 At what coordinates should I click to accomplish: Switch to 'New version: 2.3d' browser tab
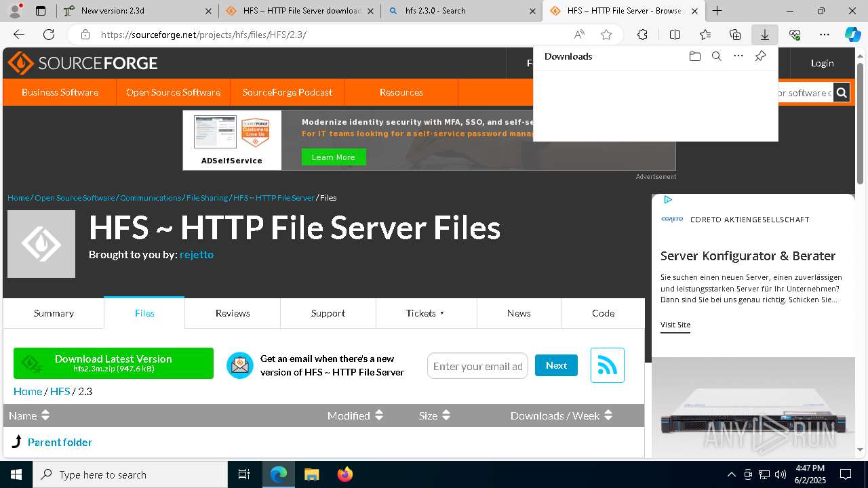(x=136, y=11)
